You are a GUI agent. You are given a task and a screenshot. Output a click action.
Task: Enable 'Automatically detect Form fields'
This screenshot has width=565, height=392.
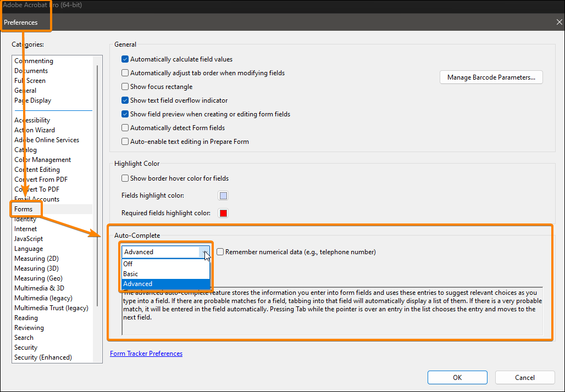tap(125, 127)
